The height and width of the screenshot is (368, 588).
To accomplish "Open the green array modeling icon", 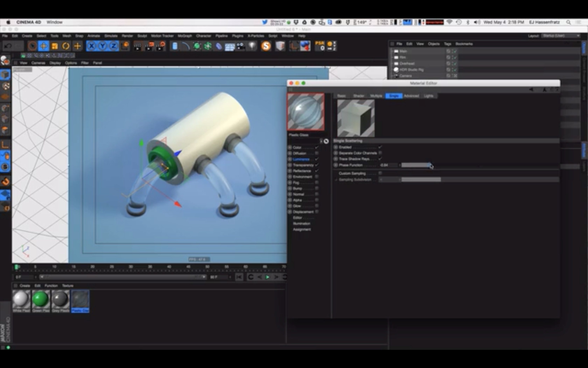I will pyautogui.click(x=208, y=46).
